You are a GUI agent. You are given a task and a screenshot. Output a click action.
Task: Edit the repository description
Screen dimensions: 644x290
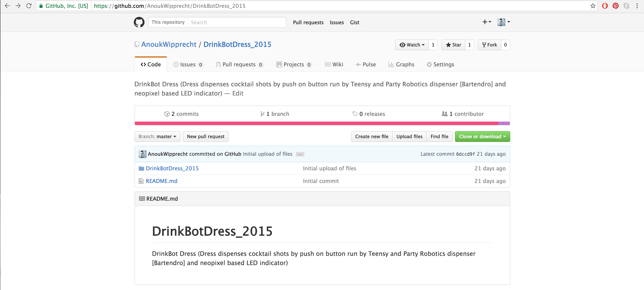[x=238, y=93]
